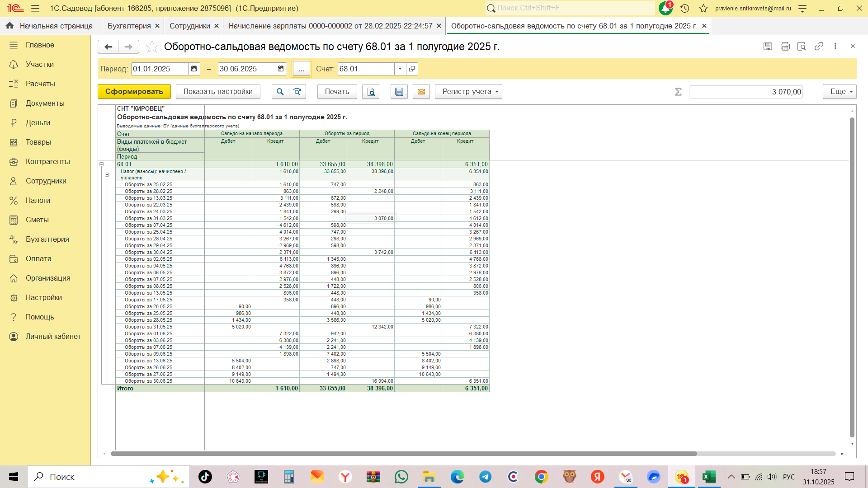
Task: Save the report with the diskette icon
Action: tap(399, 92)
